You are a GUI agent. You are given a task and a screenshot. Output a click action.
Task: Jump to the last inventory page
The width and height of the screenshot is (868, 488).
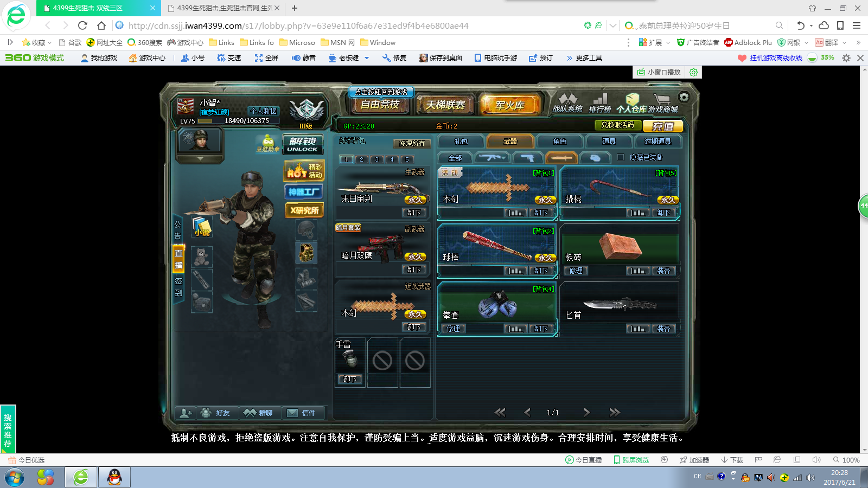pyautogui.click(x=614, y=413)
